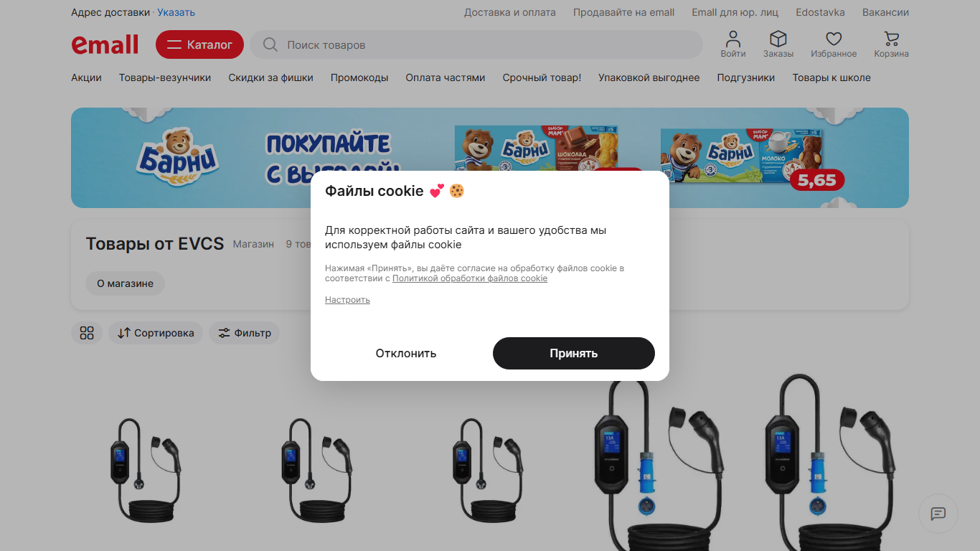980x551 pixels.
Task: Click the emall logo
Action: tap(105, 44)
